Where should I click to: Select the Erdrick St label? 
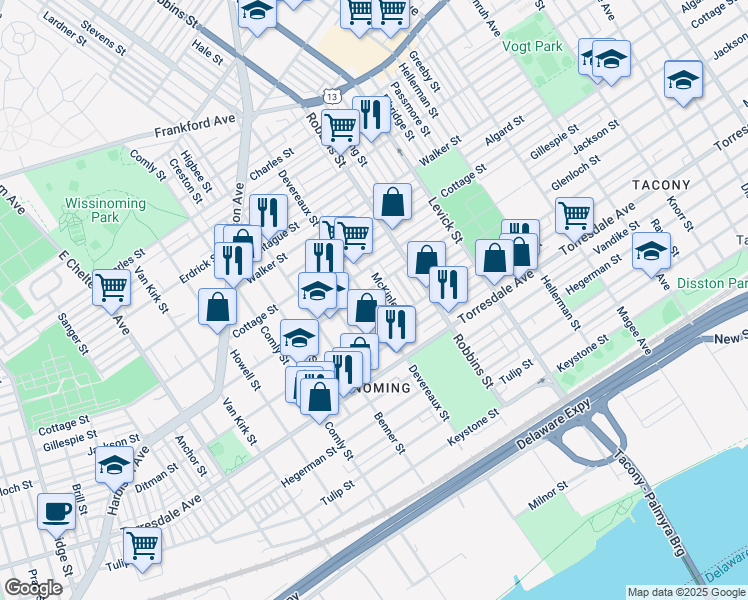coord(198,271)
